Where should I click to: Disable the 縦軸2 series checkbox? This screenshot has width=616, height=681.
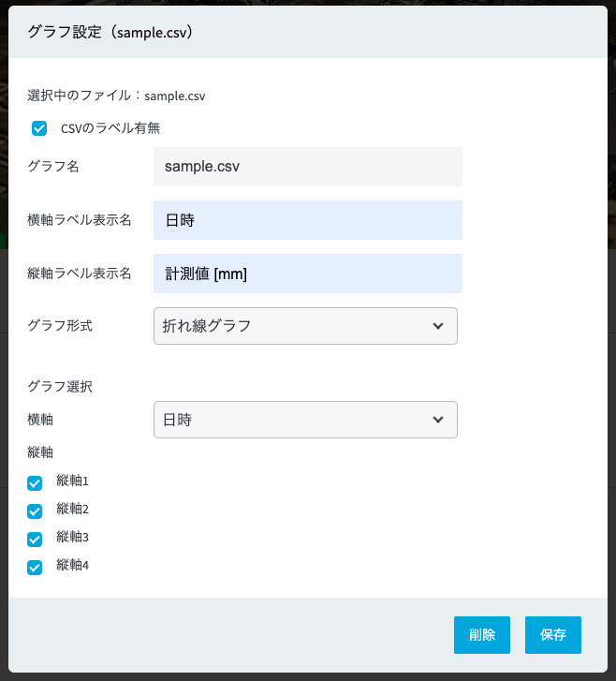click(36, 511)
